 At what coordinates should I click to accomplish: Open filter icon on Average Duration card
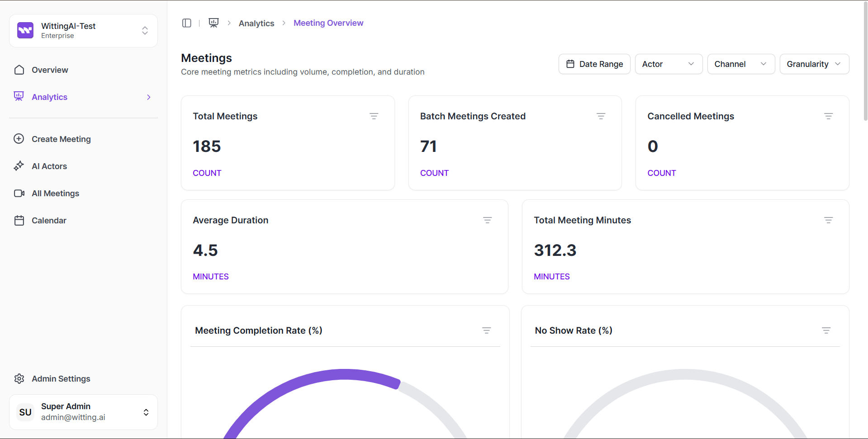tap(487, 220)
